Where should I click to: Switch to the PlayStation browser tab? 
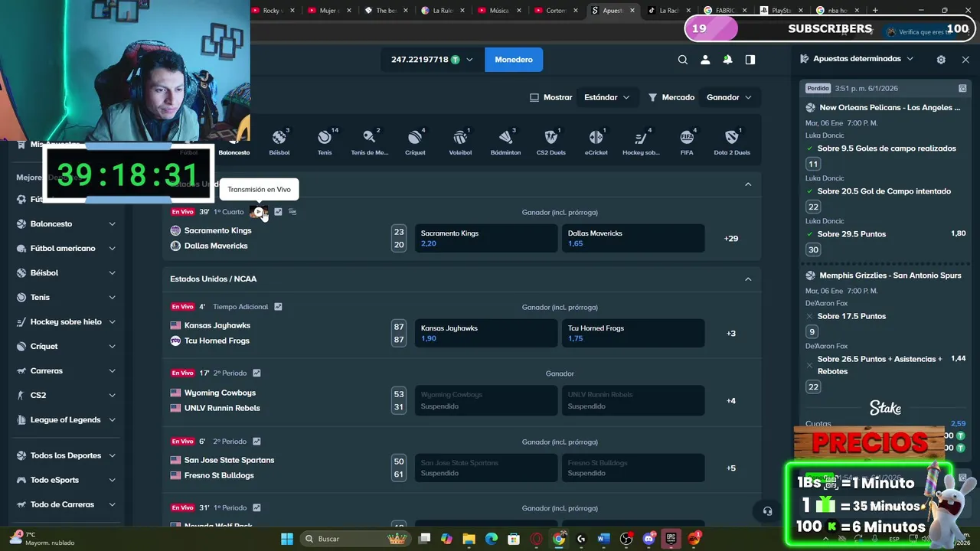(x=781, y=11)
